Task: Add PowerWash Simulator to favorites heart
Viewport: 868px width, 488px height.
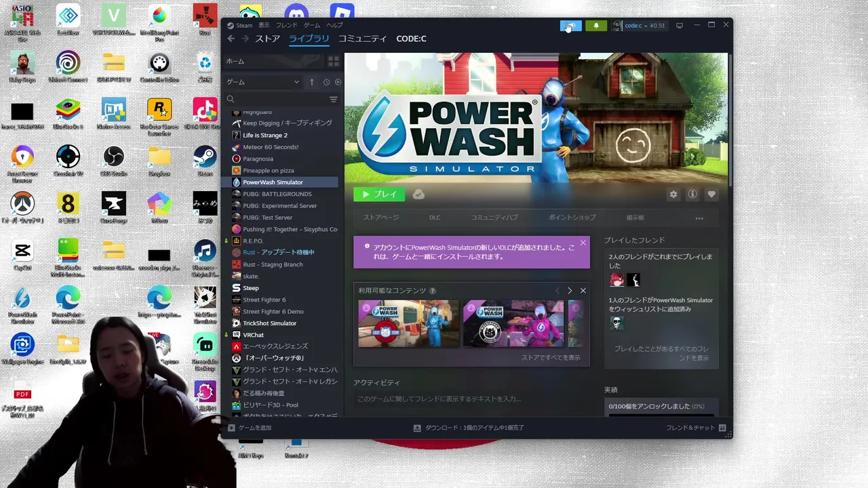Action: (711, 194)
